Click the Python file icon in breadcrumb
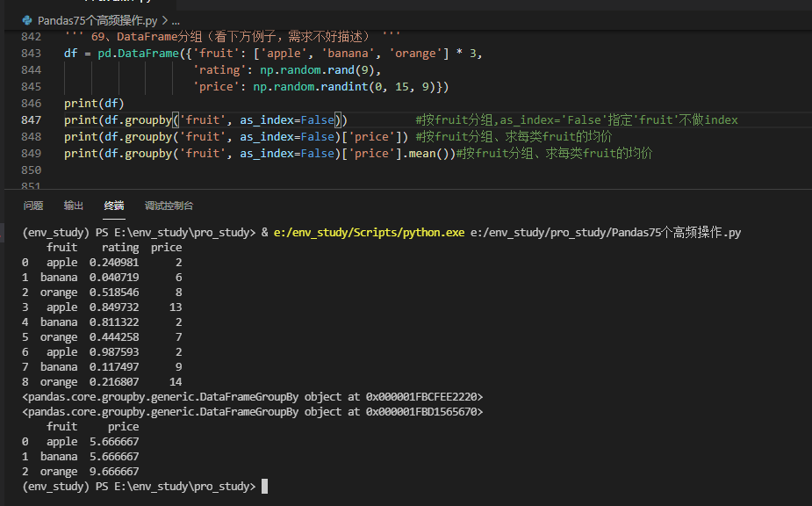 27,21
